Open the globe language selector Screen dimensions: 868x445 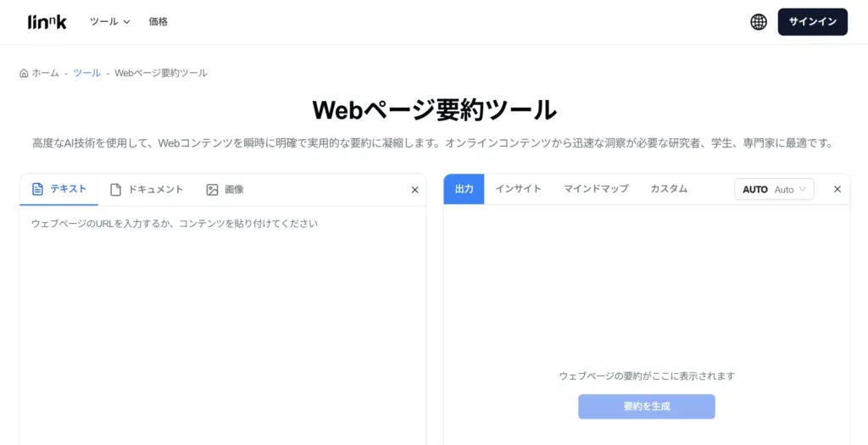(x=759, y=22)
